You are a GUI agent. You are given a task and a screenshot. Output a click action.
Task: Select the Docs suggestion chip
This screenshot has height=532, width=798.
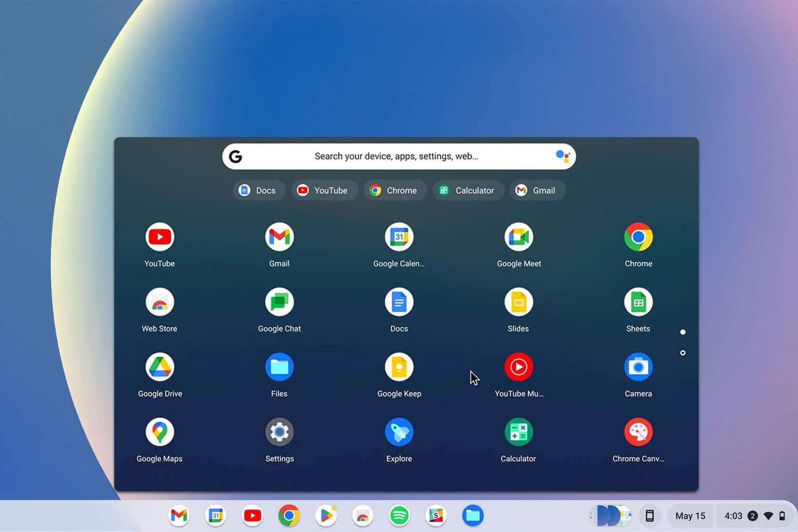point(259,190)
